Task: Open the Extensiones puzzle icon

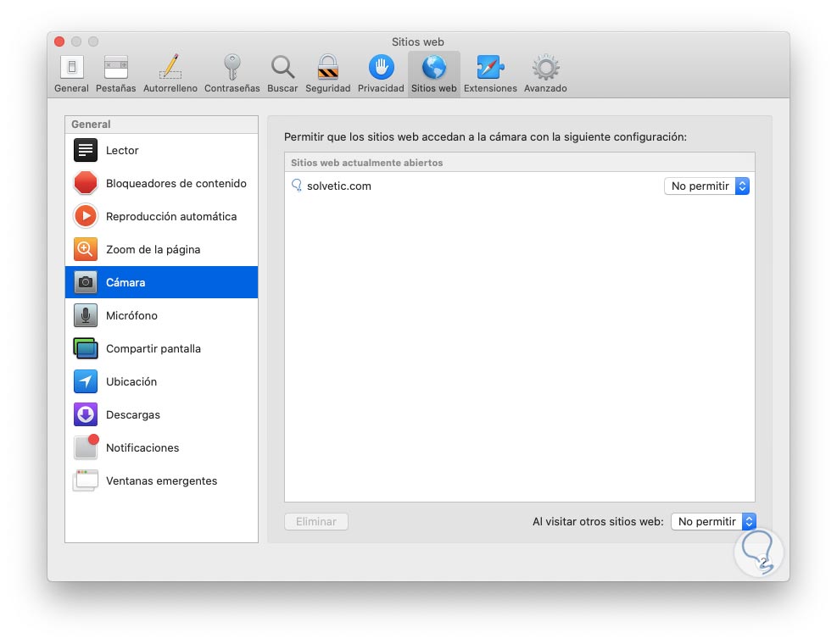Action: (490, 72)
